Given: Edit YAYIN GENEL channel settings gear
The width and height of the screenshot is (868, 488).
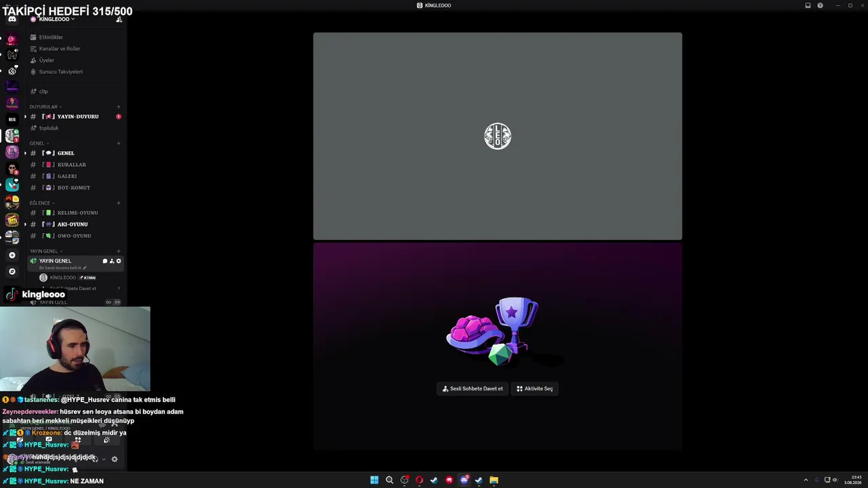Looking at the screenshot, I should pyautogui.click(x=119, y=261).
